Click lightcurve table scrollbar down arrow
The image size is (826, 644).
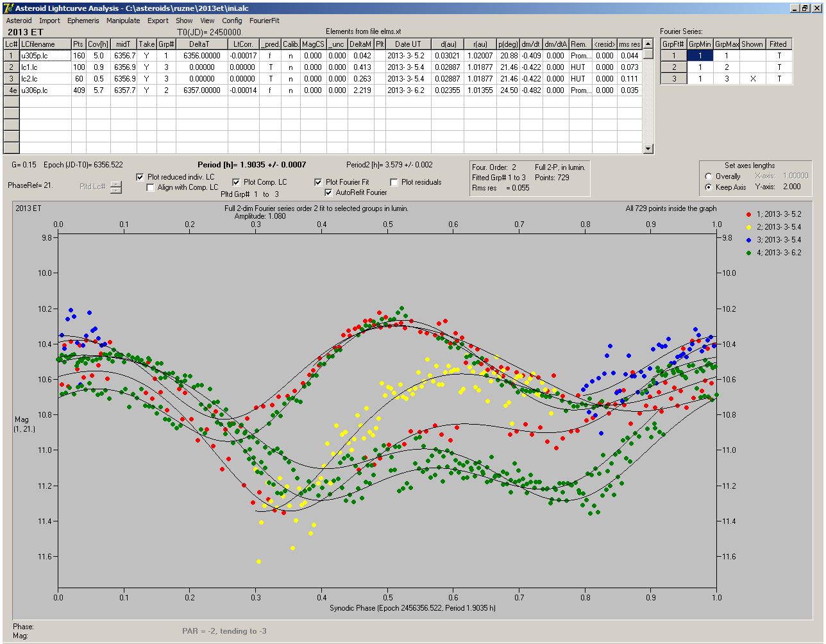pyautogui.click(x=648, y=149)
